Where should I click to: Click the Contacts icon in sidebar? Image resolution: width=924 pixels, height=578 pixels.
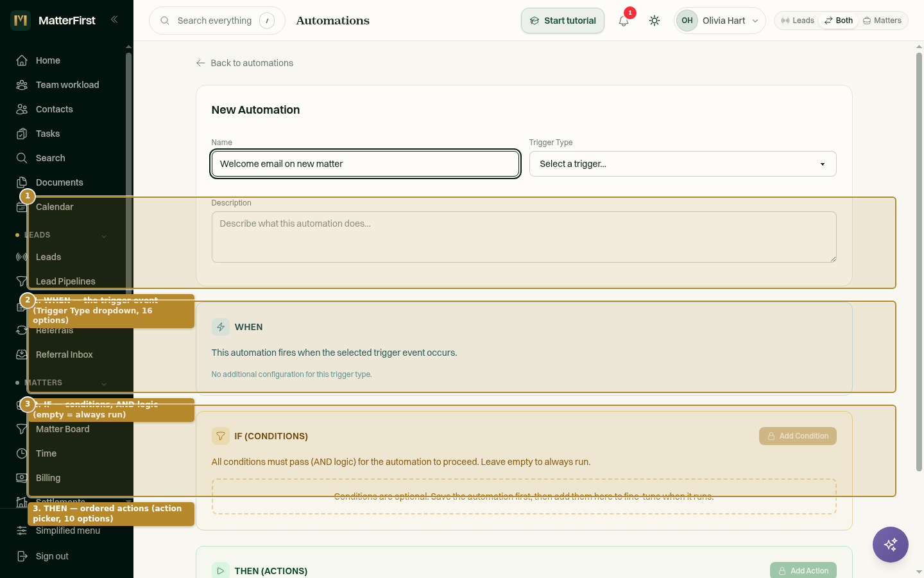[x=22, y=109]
